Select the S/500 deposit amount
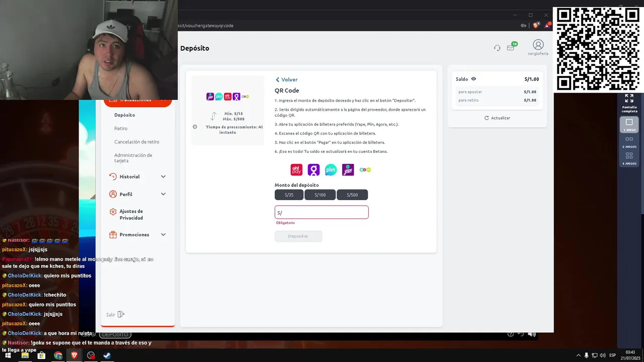 pos(352,195)
